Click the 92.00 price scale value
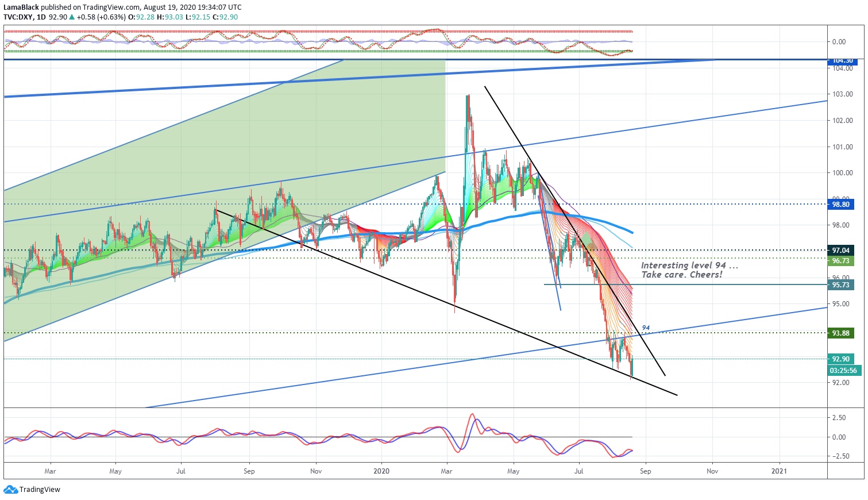The image size is (868, 500). tap(841, 382)
